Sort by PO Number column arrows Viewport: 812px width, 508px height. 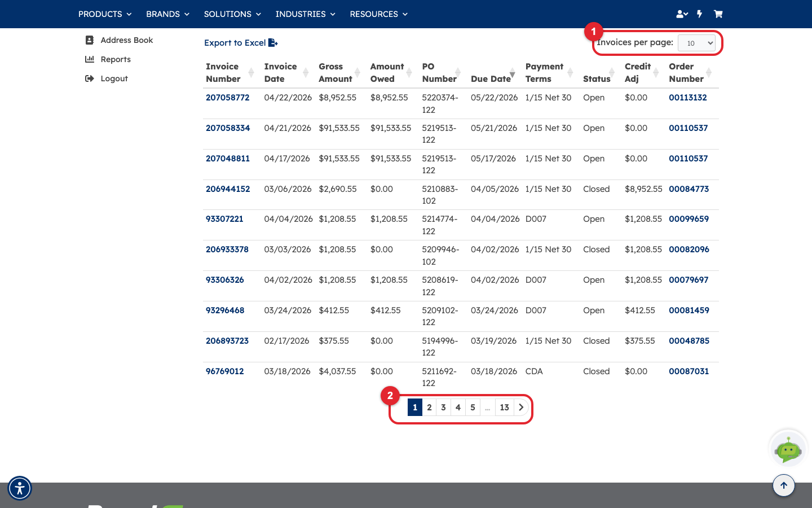[x=458, y=73]
